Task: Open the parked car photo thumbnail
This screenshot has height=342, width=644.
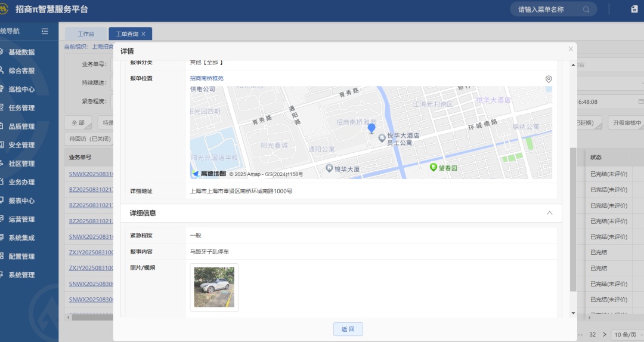Action: coord(214,287)
